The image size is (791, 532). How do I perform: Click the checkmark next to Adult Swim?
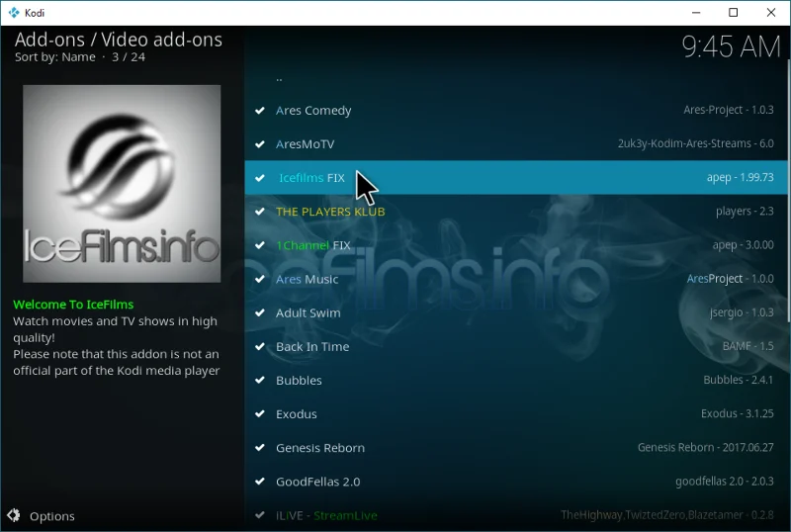coord(260,312)
